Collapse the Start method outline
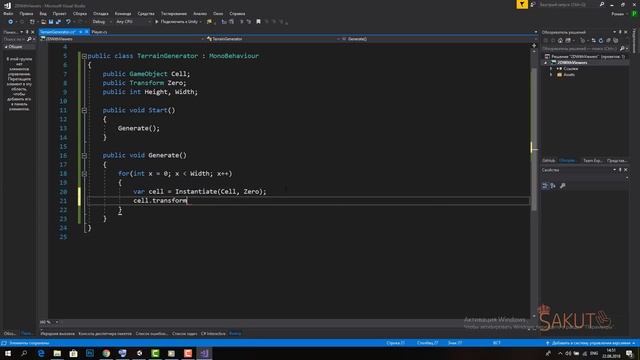 [84, 110]
